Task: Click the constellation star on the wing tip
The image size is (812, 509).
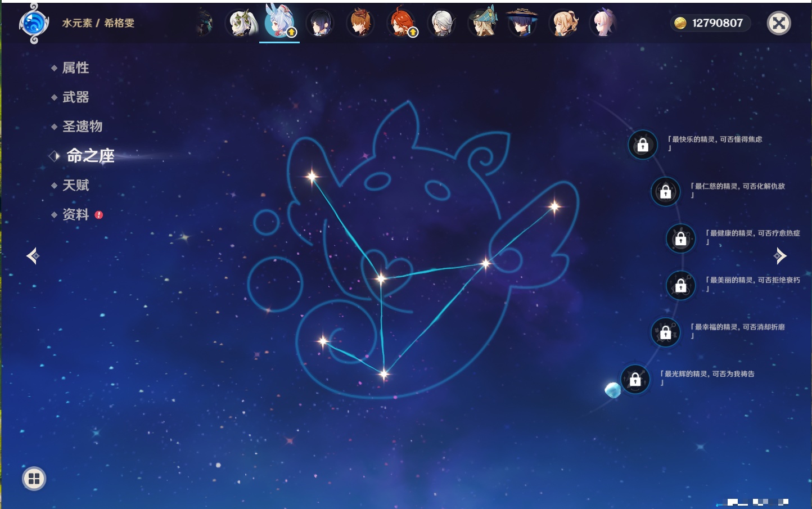Action: pos(554,207)
